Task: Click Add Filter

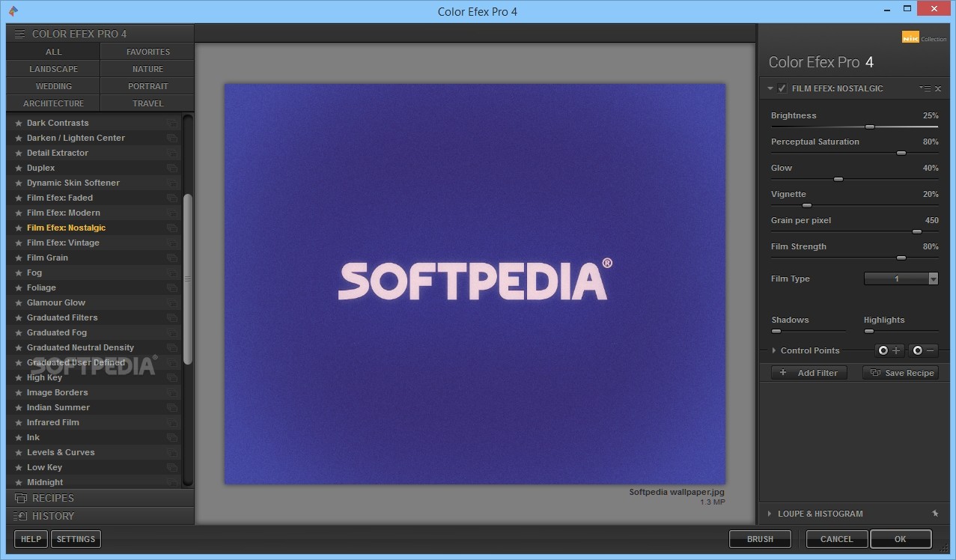Action: (809, 373)
